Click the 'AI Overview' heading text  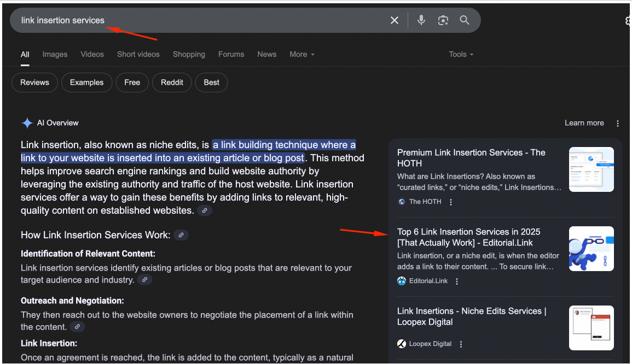pos(57,123)
